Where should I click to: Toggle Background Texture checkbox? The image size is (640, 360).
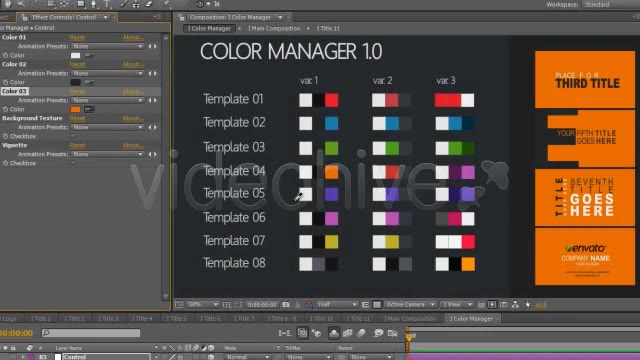tap(73, 136)
